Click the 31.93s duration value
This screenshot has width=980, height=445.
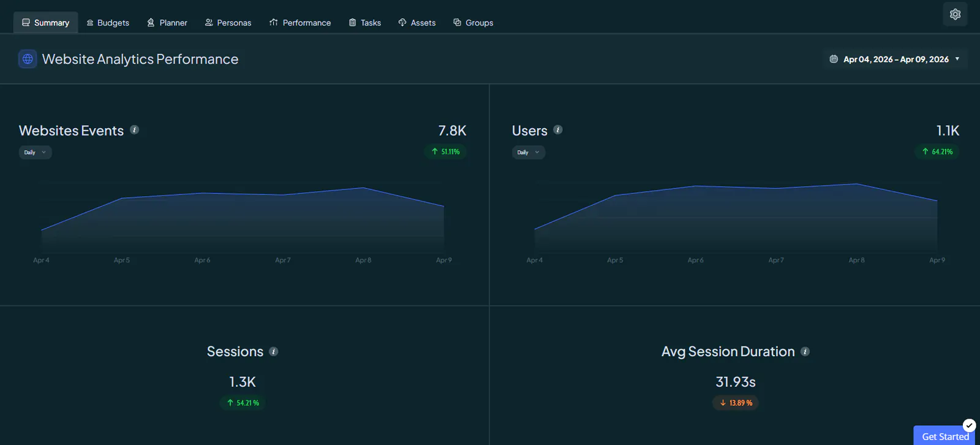coord(736,382)
